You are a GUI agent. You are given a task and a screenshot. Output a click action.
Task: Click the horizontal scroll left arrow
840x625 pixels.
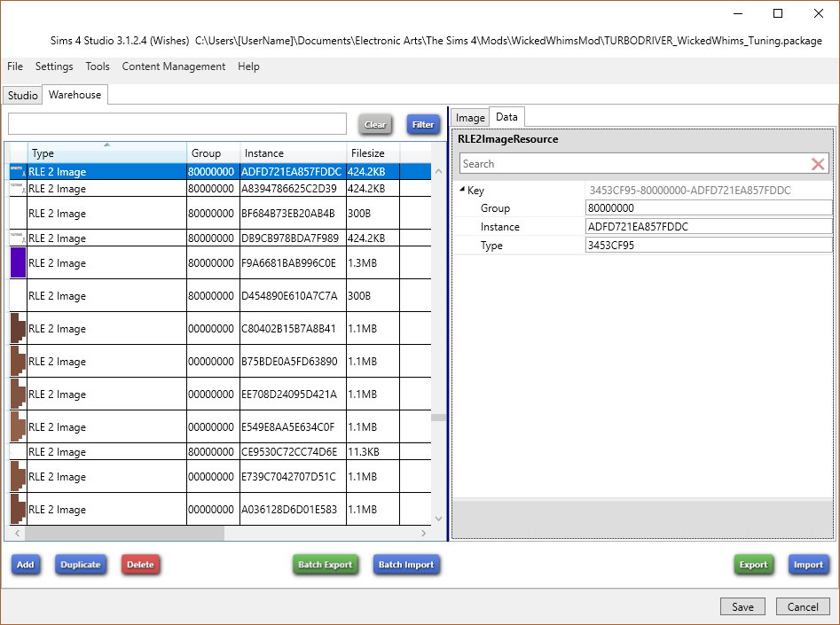pyautogui.click(x=17, y=534)
